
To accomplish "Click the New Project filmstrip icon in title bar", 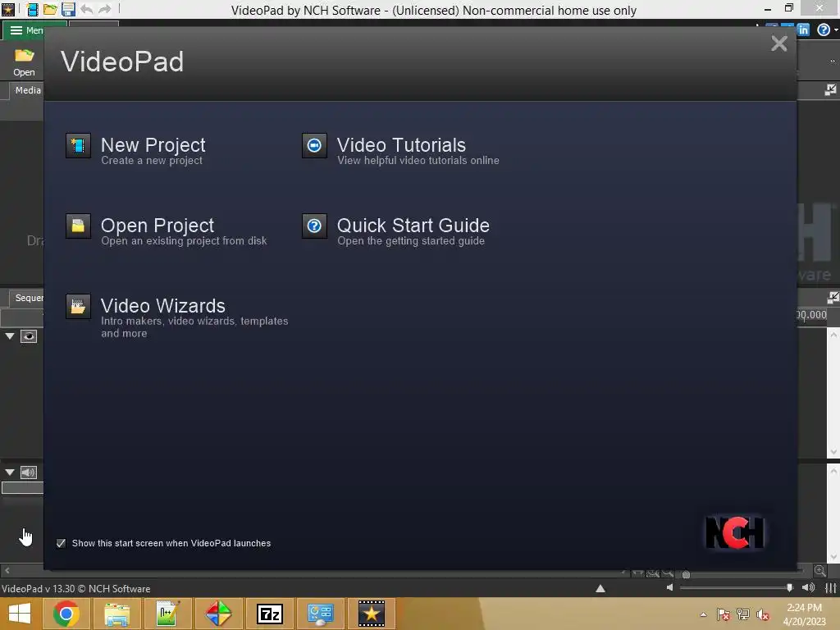I will click(x=32, y=9).
